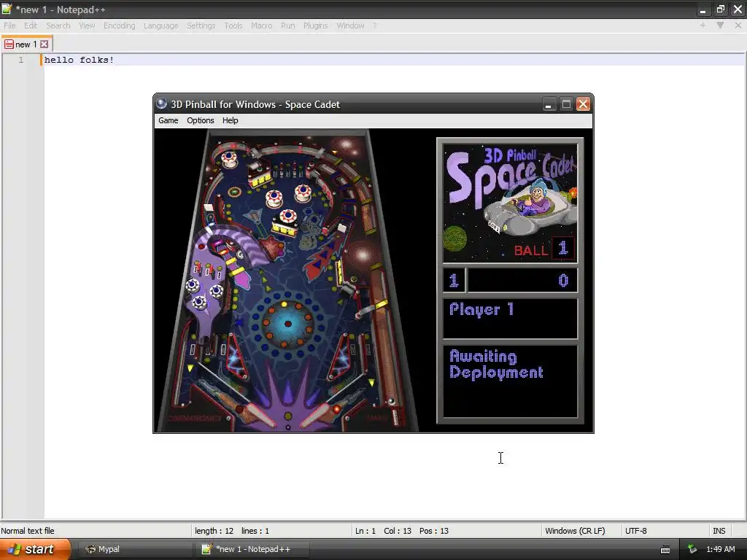Click the plus icon in Notepad++ menu bar

click(703, 26)
